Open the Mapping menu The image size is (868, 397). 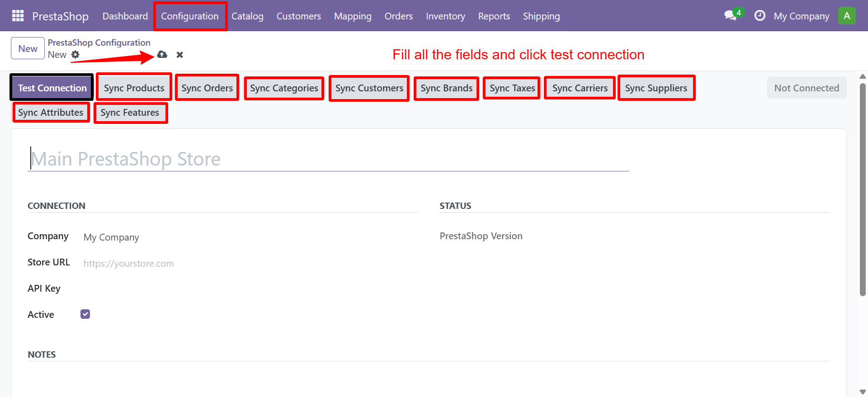(x=353, y=16)
